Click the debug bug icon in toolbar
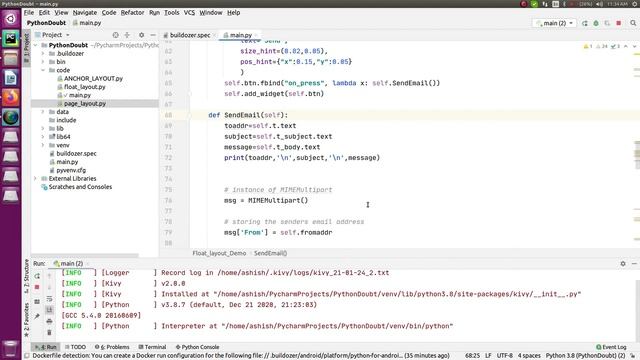 click(596, 23)
